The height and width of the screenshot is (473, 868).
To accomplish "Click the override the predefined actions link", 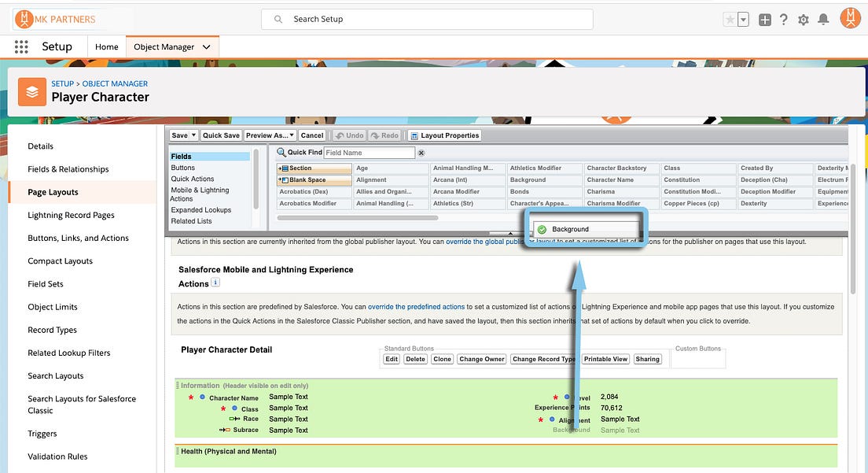I will [x=416, y=307].
